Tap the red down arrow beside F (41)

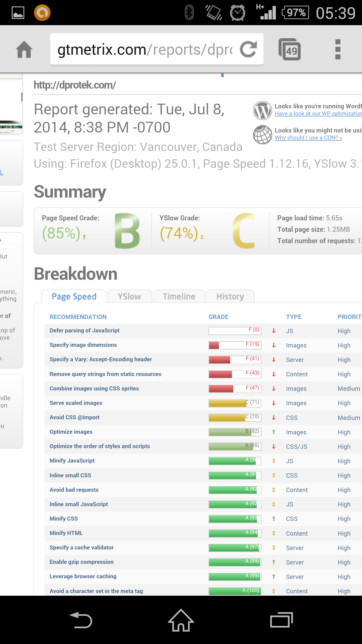click(x=274, y=360)
